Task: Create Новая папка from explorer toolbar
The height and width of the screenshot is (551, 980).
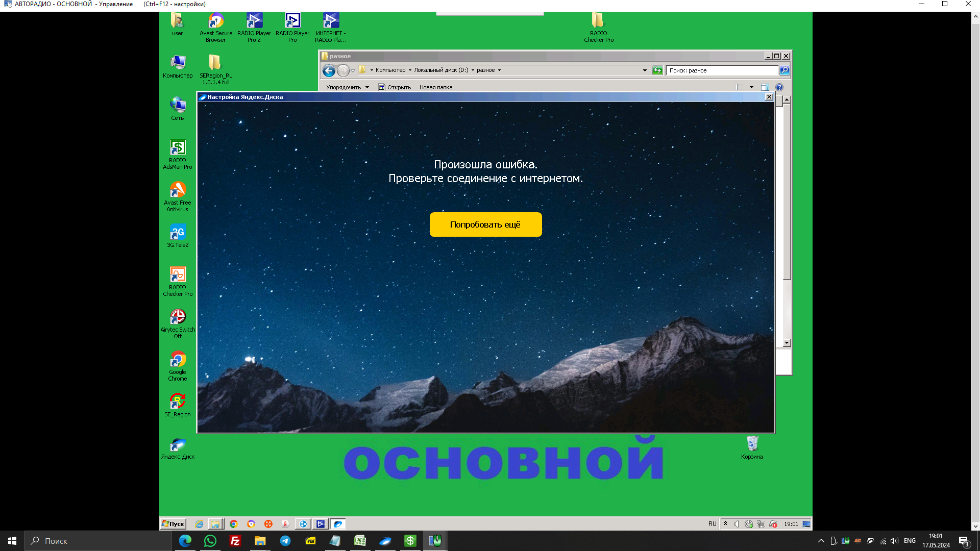Action: pos(436,87)
